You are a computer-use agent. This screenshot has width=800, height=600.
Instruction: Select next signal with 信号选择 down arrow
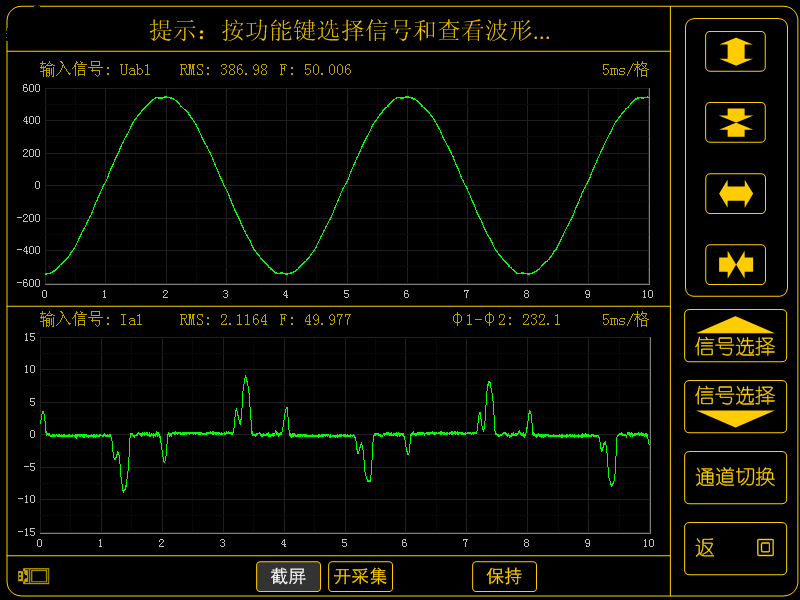[735, 406]
